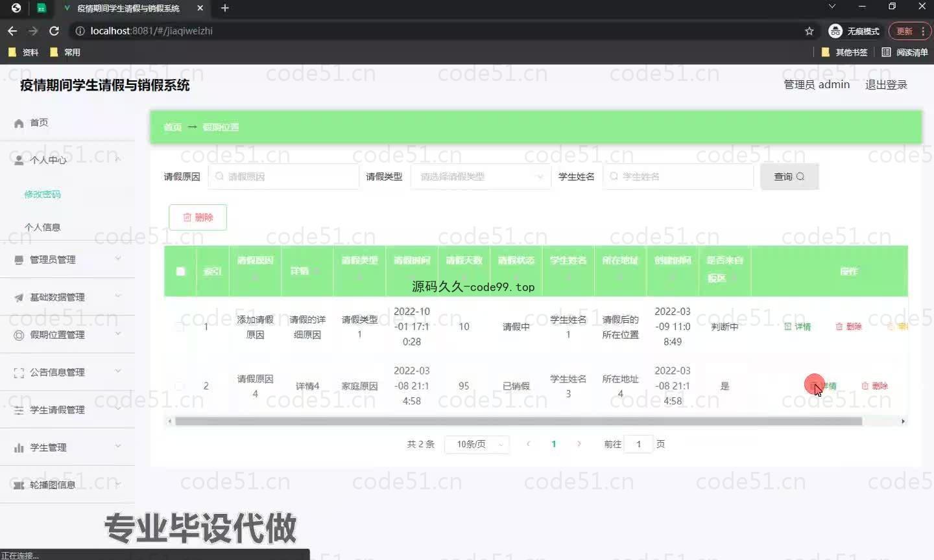Open 10条/页 page size dropdown

pos(477,444)
